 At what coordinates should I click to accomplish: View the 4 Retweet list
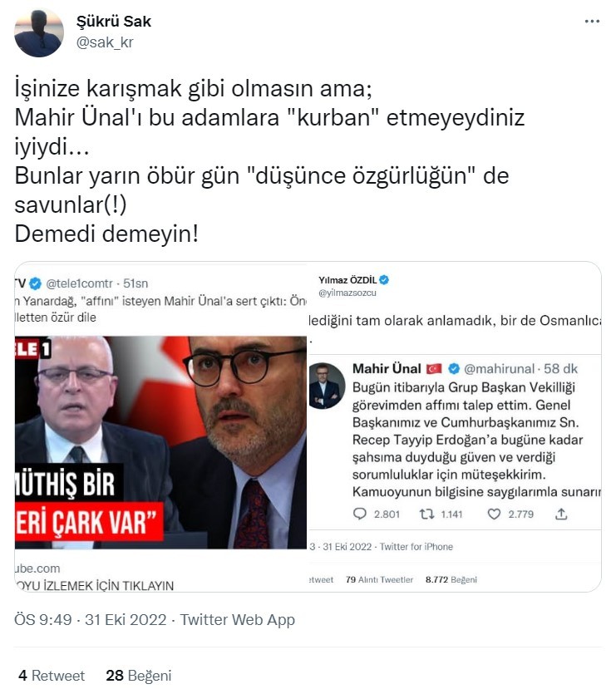click(x=52, y=676)
